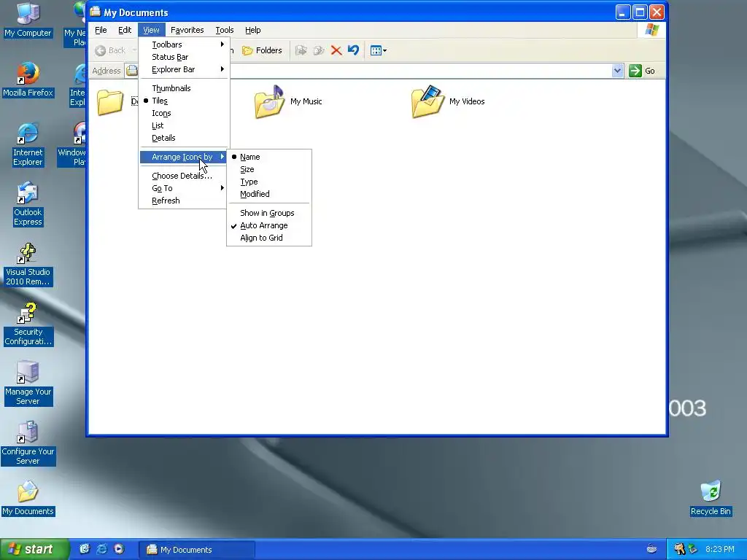This screenshot has height=560, width=747.
Task: Open Visual Studio 2010 Remote shortcut
Action: (28, 264)
